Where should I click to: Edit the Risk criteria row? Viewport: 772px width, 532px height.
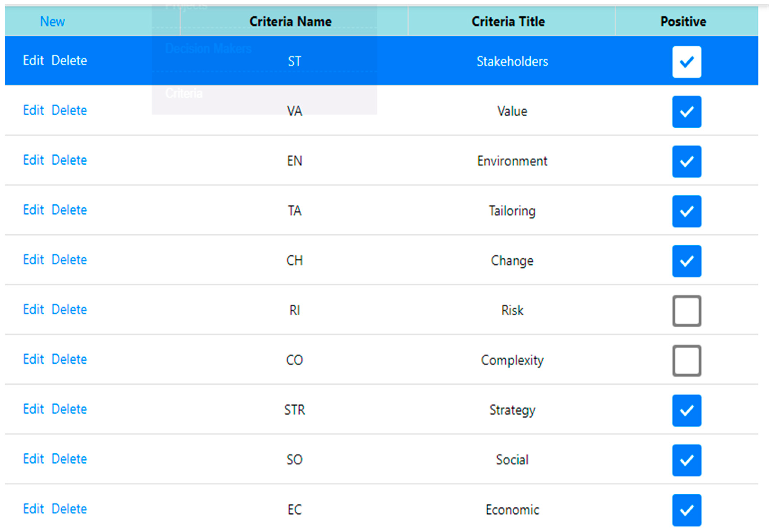point(33,310)
